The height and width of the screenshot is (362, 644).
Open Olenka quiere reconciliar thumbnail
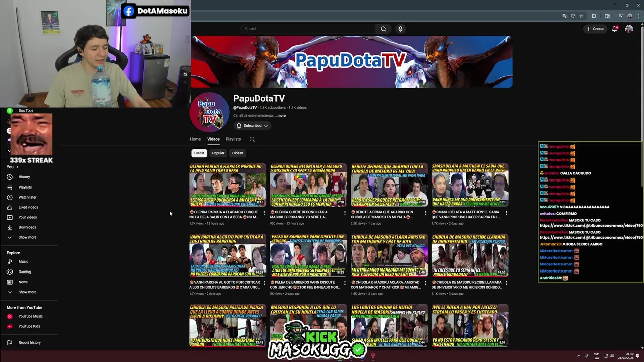tap(308, 186)
